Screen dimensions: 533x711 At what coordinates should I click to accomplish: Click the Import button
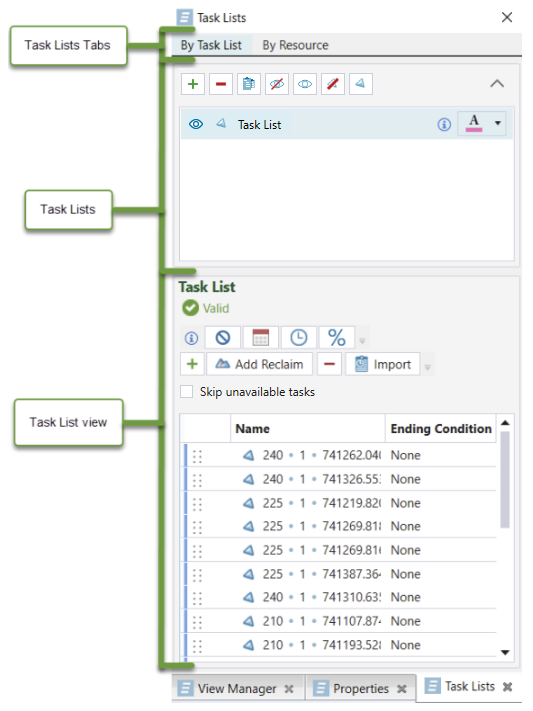382,364
